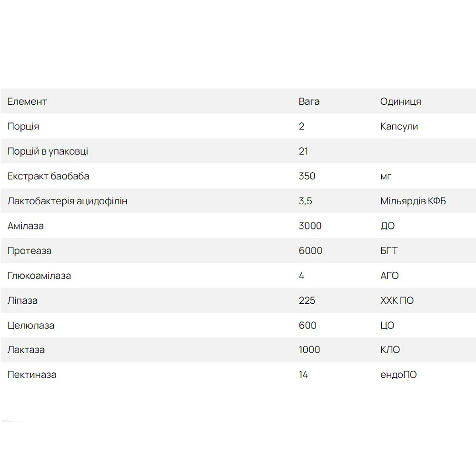This screenshot has width=476, height=476.
Task: Select the Порцій в упаковці row
Action: (238, 151)
